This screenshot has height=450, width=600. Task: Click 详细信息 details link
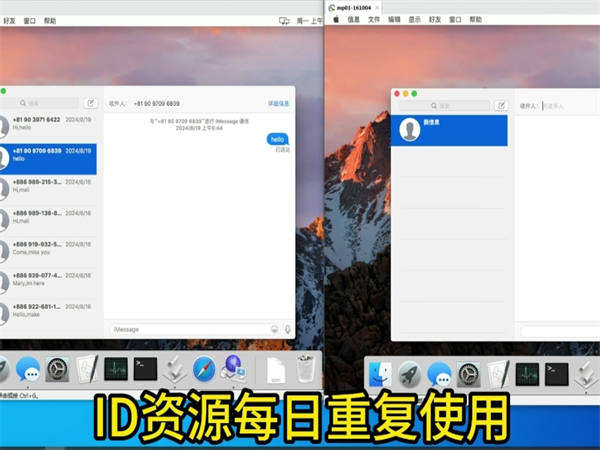point(279,103)
